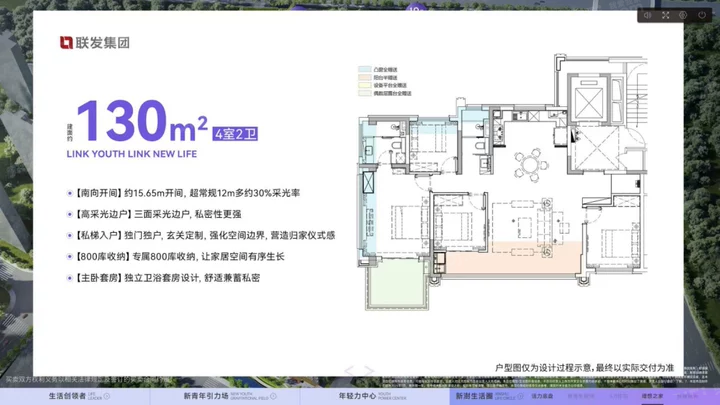Click the round dining table in floor plan
Screen dimensions: 720x405
tap(530, 165)
